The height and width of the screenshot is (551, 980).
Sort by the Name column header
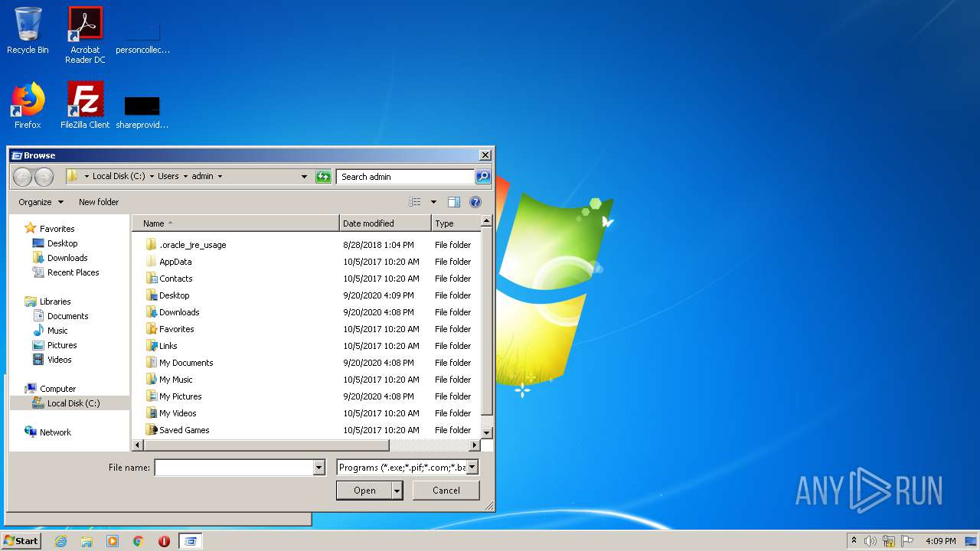pyautogui.click(x=236, y=223)
